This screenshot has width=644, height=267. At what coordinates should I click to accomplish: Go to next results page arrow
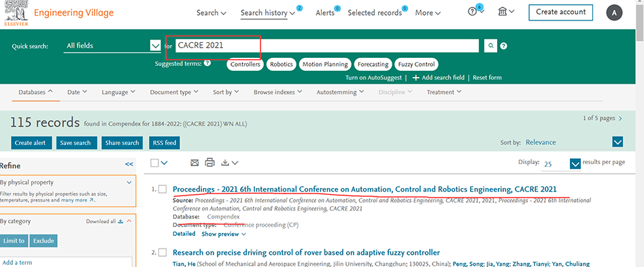pos(620,119)
